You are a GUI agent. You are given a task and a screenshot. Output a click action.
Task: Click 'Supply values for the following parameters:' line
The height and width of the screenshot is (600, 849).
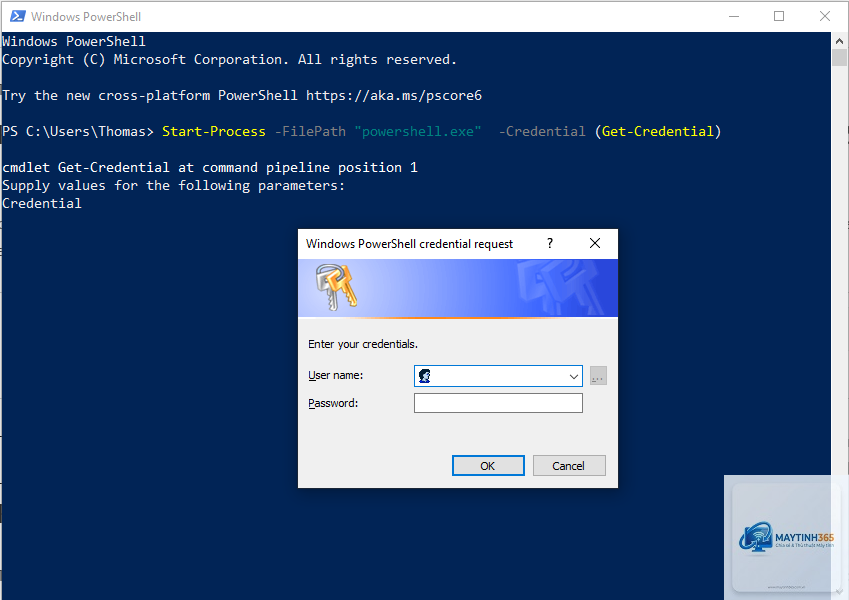173,186
